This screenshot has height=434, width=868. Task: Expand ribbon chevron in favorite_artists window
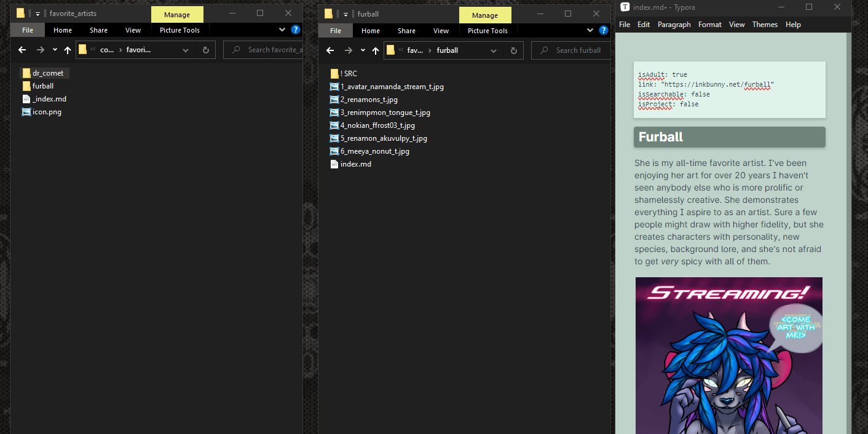point(282,30)
